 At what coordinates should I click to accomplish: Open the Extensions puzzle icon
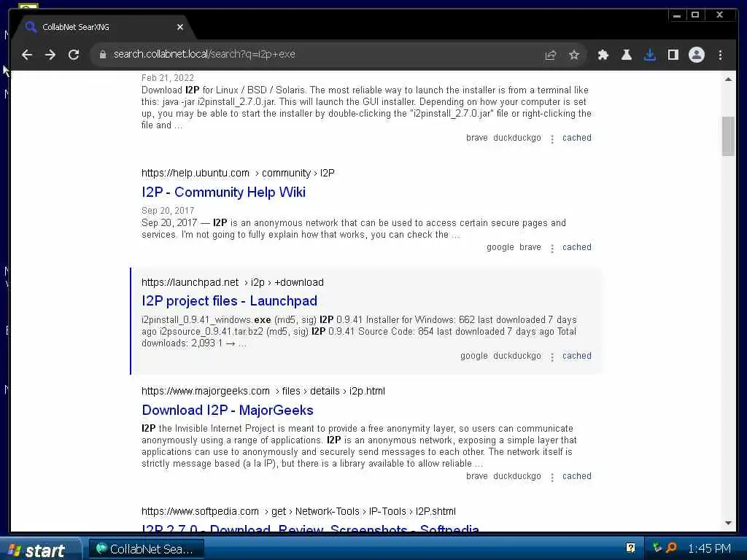[603, 55]
